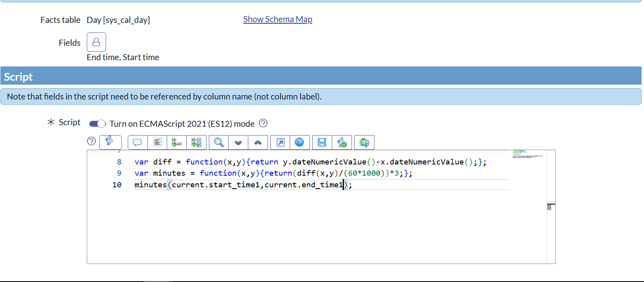Toggle comment on selected code
644x282 pixels.
point(137,142)
